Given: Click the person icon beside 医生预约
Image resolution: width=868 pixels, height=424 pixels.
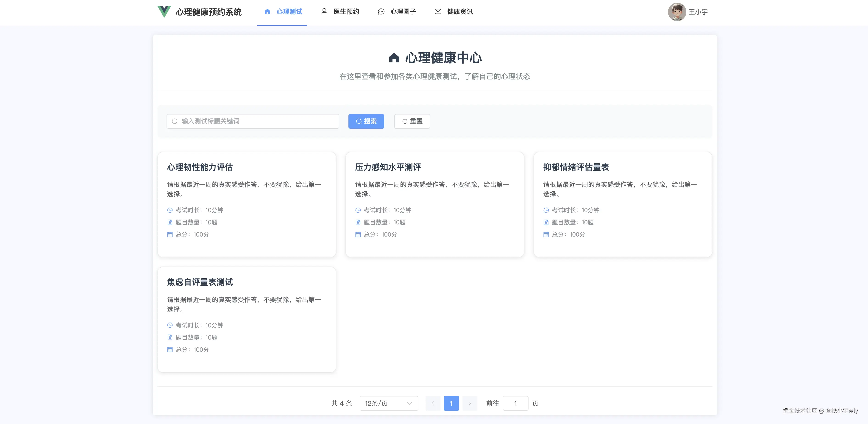Looking at the screenshot, I should coord(324,11).
